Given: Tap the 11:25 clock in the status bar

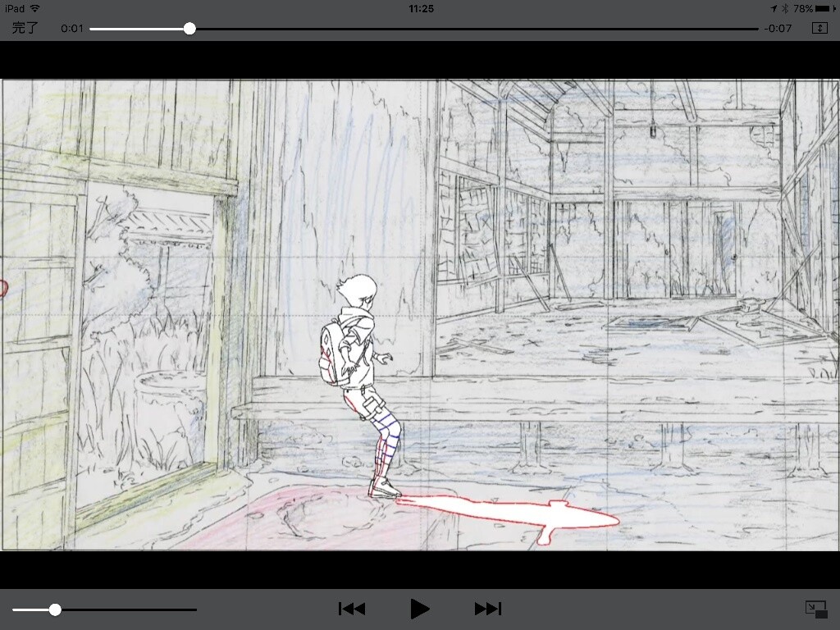Looking at the screenshot, I should coord(420,9).
